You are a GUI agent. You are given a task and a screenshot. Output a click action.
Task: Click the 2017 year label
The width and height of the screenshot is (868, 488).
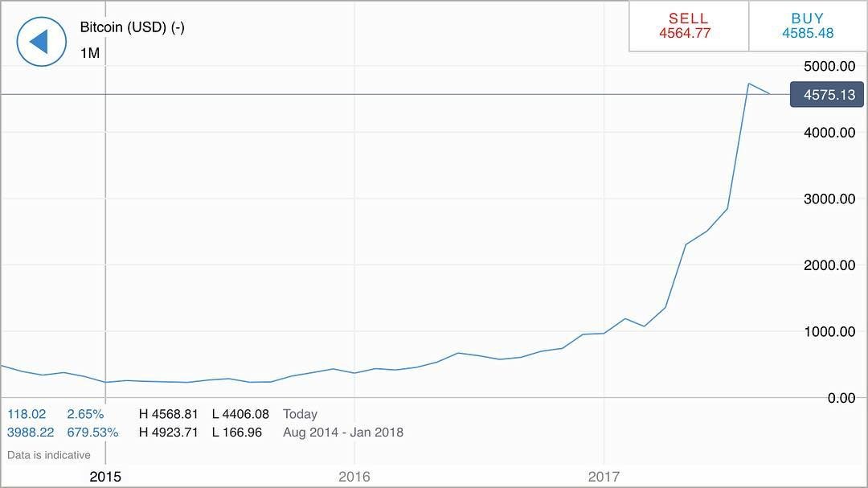click(604, 477)
